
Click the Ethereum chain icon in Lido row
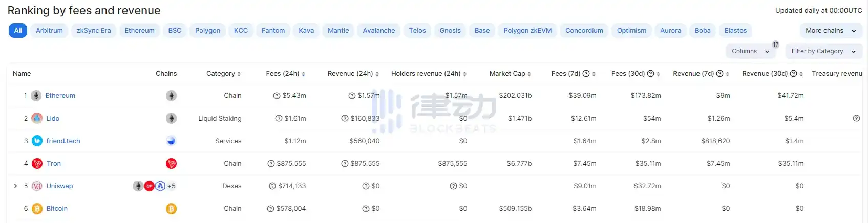click(x=171, y=118)
